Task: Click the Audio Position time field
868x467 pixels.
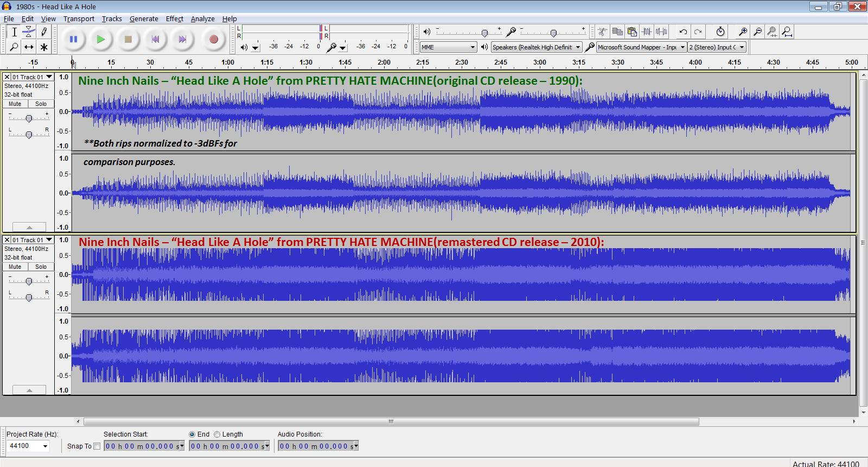Action: (x=317, y=446)
